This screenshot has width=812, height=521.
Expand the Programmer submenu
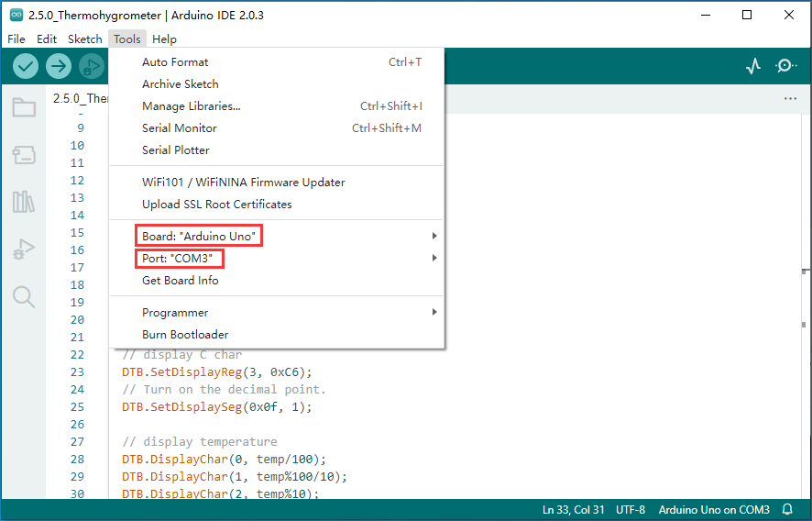[x=277, y=313]
